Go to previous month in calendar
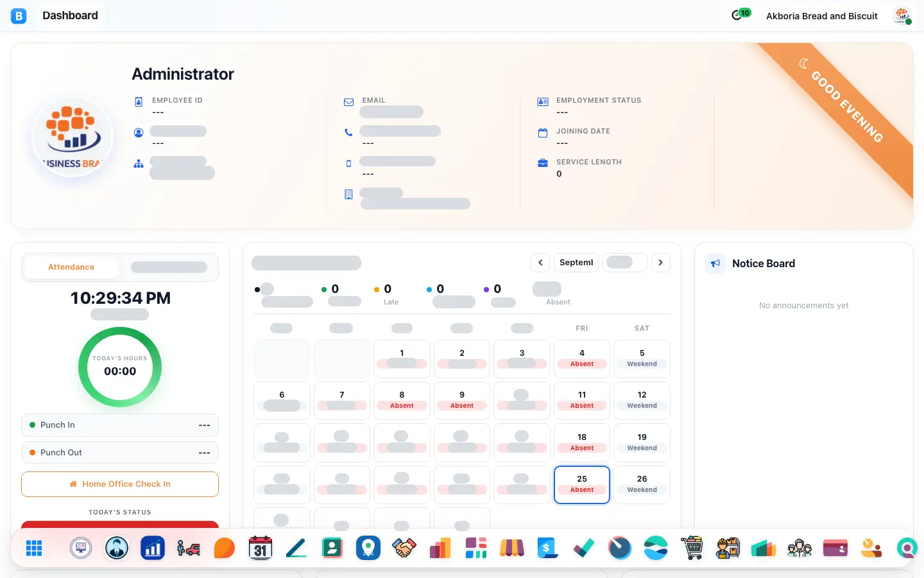 click(540, 263)
